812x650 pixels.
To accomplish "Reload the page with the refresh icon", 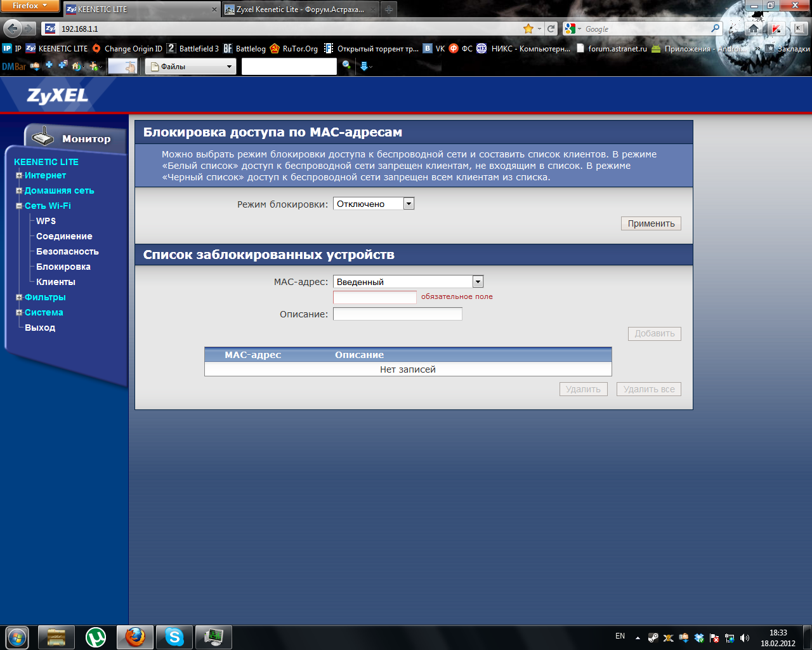I will coord(551,29).
